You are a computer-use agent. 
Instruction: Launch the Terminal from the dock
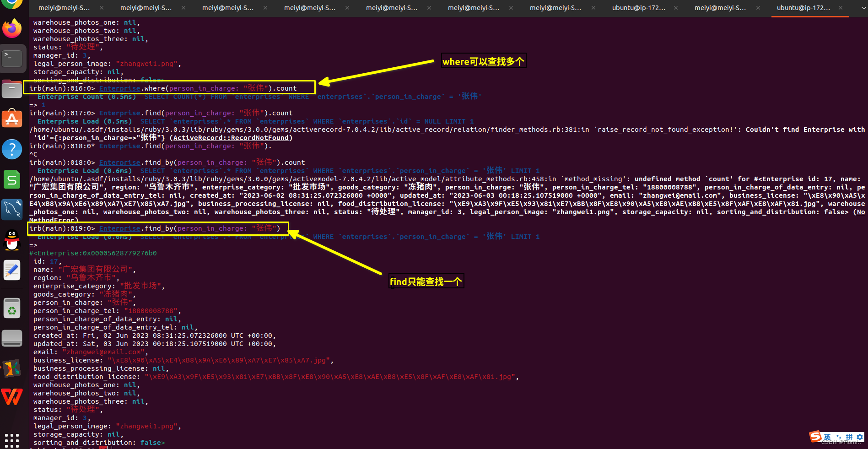click(x=12, y=58)
